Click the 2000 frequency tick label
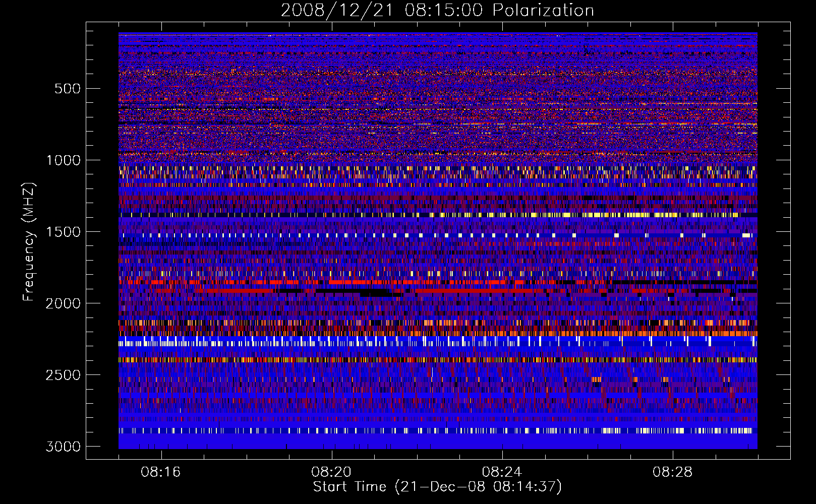This screenshot has height=504, width=816. pos(63,303)
